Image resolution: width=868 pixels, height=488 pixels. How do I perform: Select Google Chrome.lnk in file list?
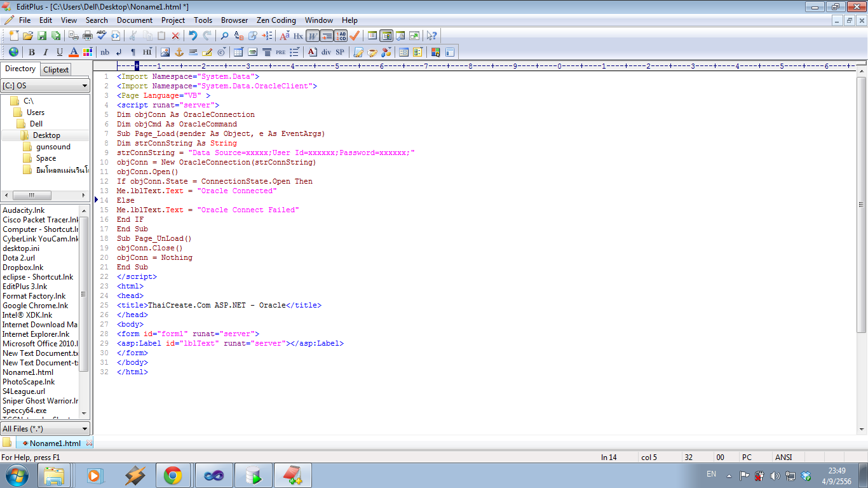(35, 306)
